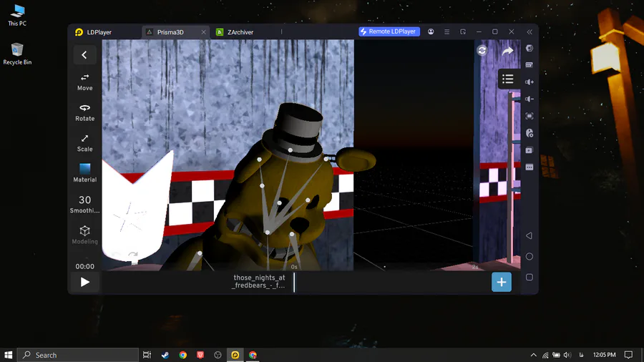Tap the Android recents square
Image resolution: width=644 pixels, height=362 pixels.
(x=530, y=278)
